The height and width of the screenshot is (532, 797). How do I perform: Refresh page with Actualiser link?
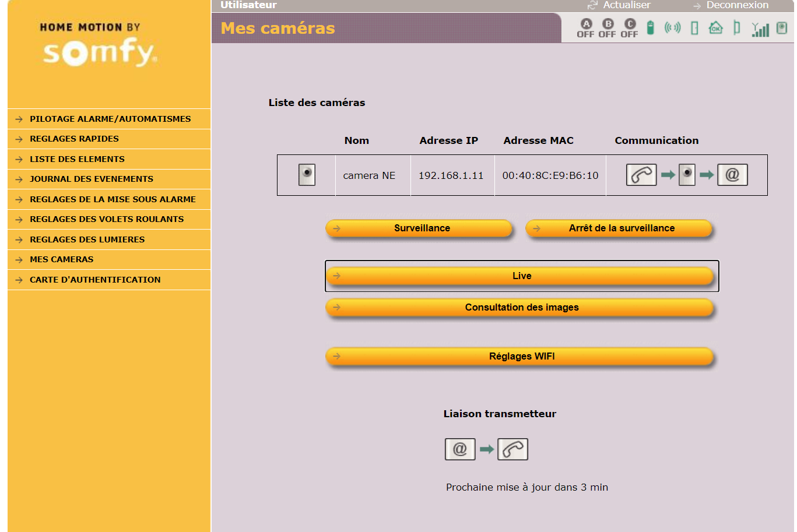tap(626, 5)
